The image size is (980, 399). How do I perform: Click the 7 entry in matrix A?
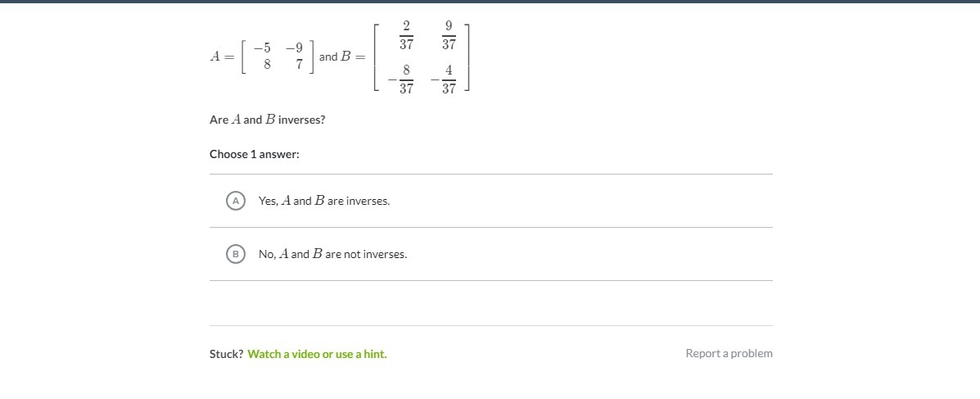pyautogui.click(x=300, y=65)
